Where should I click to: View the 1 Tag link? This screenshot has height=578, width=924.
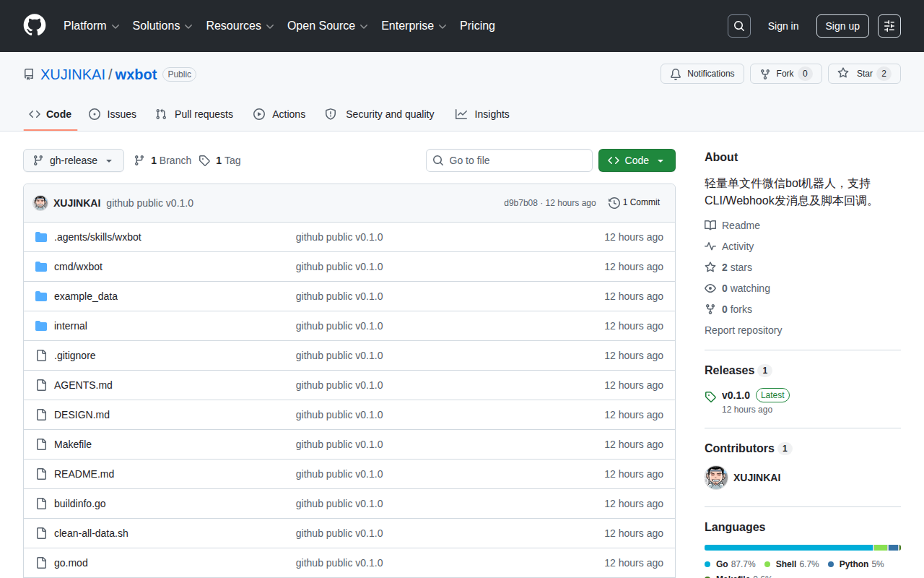[220, 160]
